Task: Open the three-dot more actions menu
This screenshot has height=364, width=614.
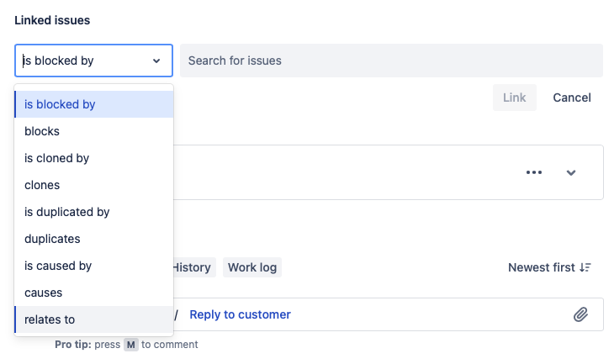Action: 534,172
